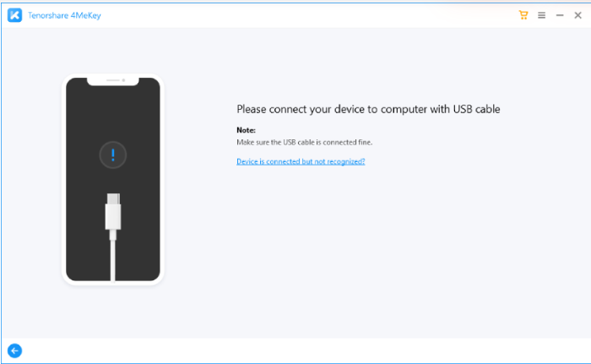Click the bold 'Note:' label

(247, 130)
